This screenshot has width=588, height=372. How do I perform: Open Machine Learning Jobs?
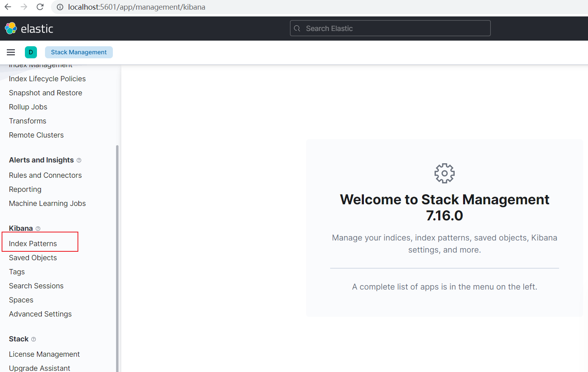point(47,203)
